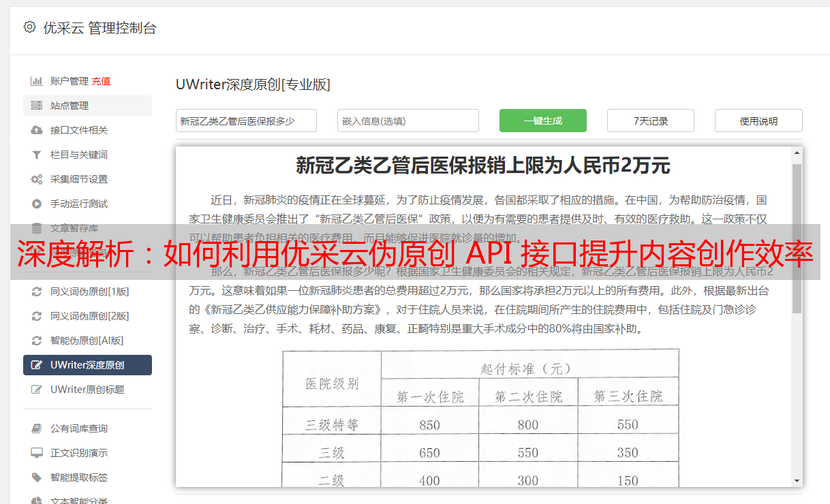
Task: Click the article panel scrollbar down arrow
Action: click(797, 481)
